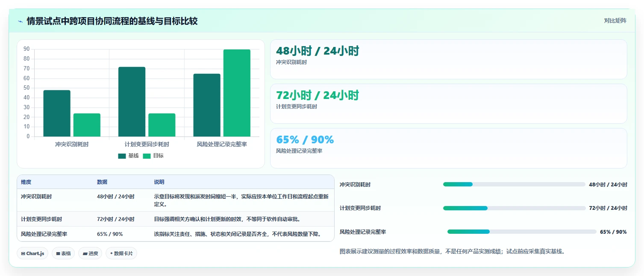Select table cell 计划变更同步耗时 in 维度 column
The image size is (644, 276).
pos(41,219)
